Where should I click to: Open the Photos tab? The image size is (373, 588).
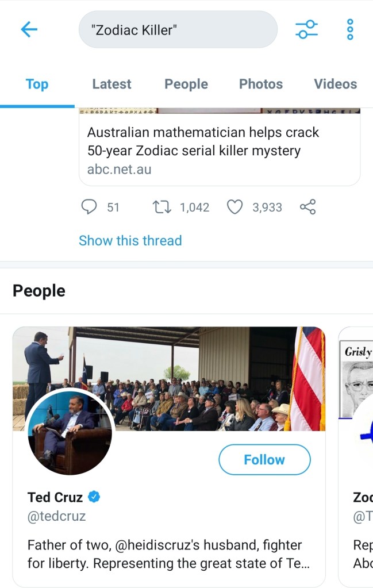click(261, 84)
